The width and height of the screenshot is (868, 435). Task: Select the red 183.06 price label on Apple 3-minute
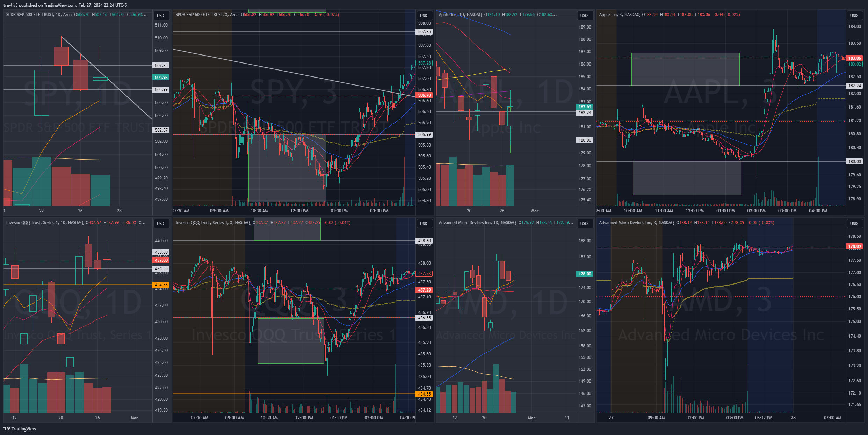[x=854, y=58]
